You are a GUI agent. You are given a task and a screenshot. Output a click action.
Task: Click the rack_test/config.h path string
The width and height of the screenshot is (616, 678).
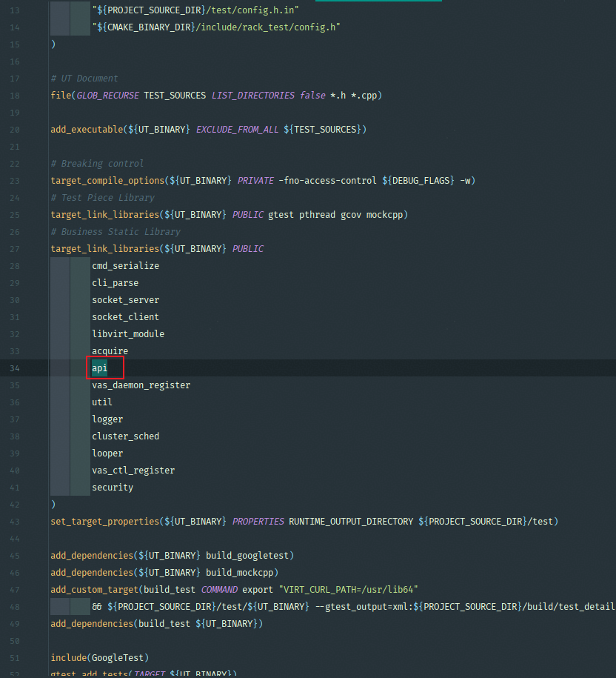coord(216,27)
